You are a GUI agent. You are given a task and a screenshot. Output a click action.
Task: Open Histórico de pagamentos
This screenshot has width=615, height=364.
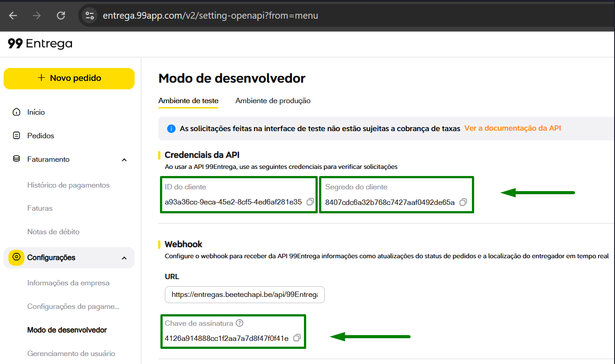click(x=68, y=185)
